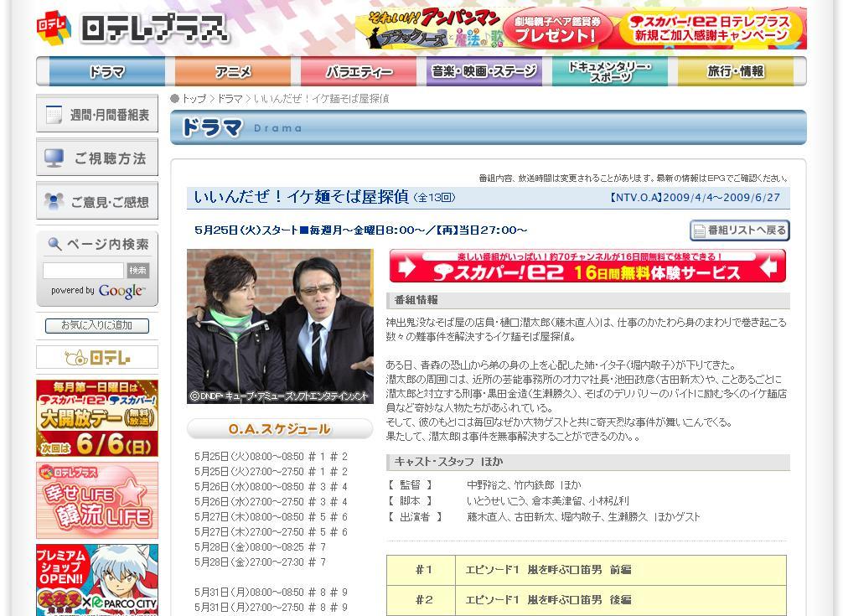Viewport: 843px width, 616px height.
Task: Open the 日テレ logo link in sidebar
Action: 97,357
